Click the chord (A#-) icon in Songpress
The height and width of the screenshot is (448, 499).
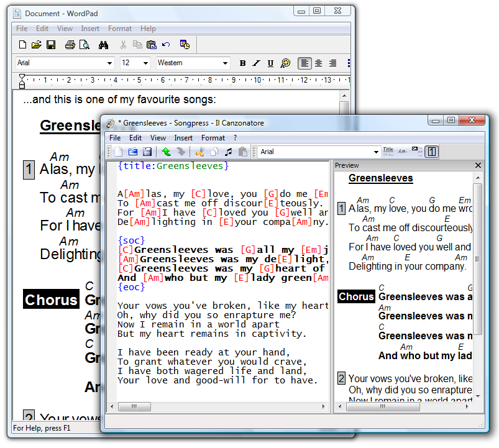point(403,152)
